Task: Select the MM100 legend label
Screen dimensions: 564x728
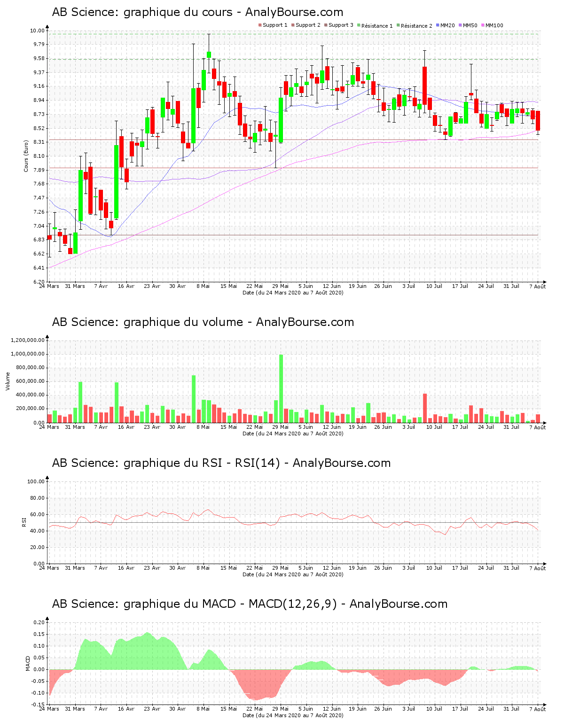Action: (494, 25)
